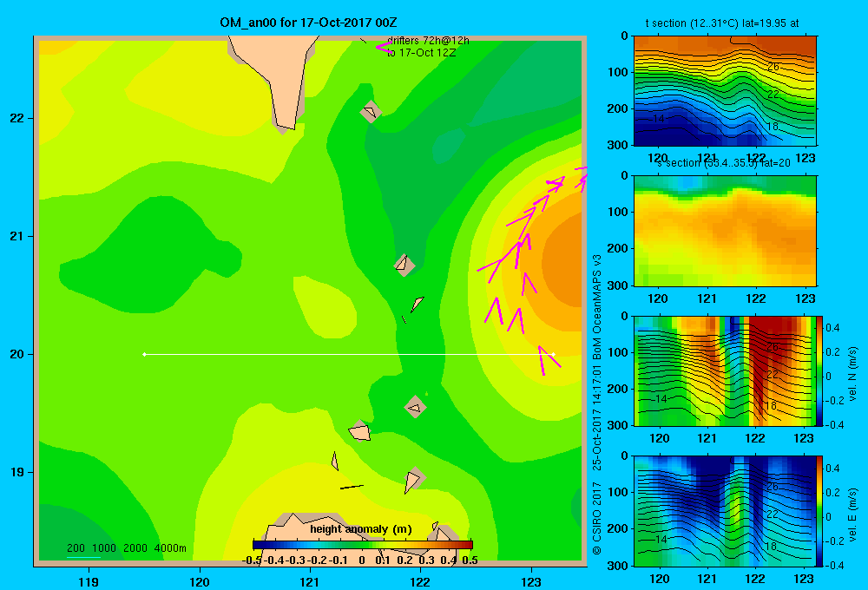The height and width of the screenshot is (590, 868).
Task: Click latitude label '19' on main map axis
Action: [x=16, y=472]
